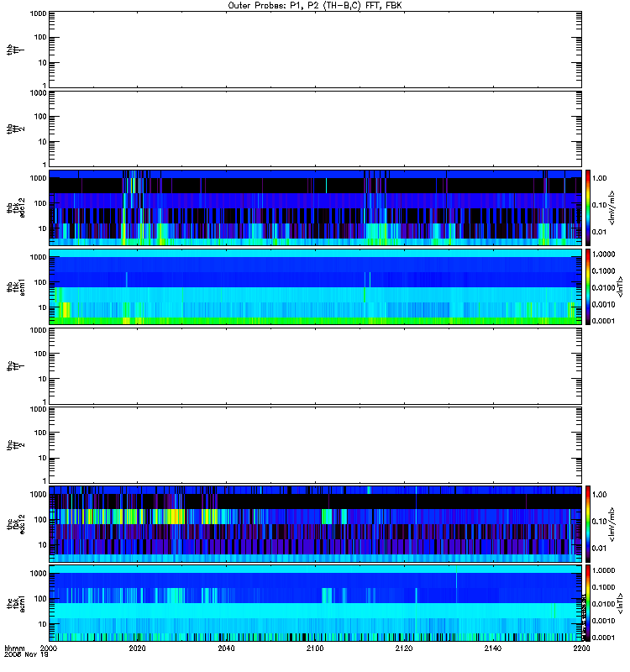
Task: Click the '0.01' label on thc edc12 color bar
Action: (600, 549)
